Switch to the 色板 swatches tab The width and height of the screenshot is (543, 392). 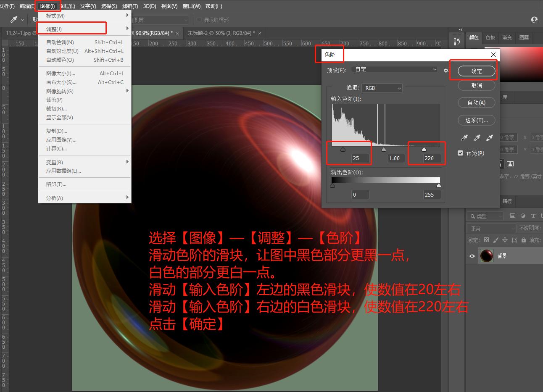point(490,37)
